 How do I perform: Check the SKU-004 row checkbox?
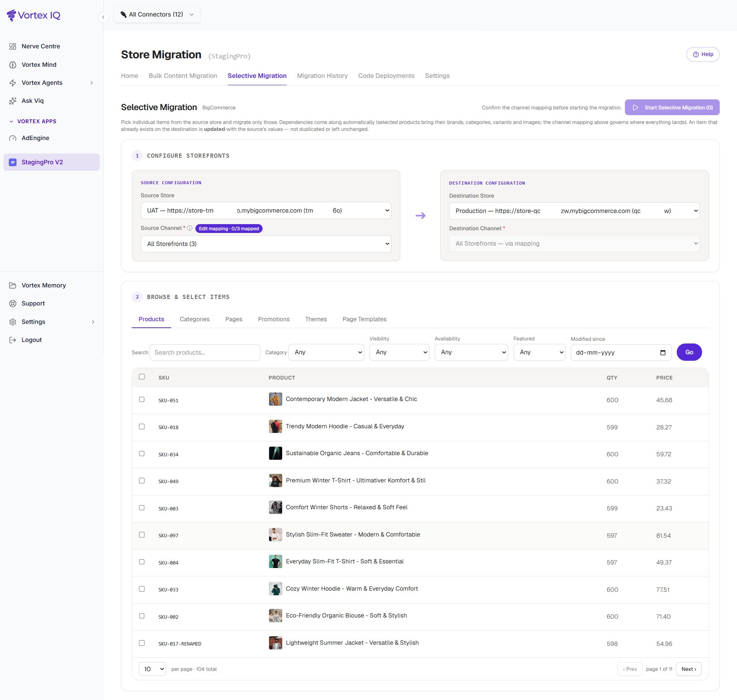click(x=142, y=562)
